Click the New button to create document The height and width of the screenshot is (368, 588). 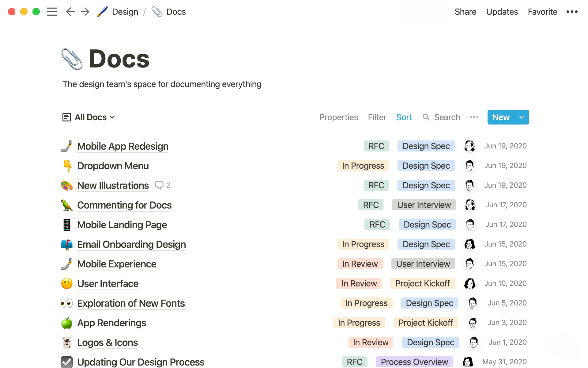[501, 117]
